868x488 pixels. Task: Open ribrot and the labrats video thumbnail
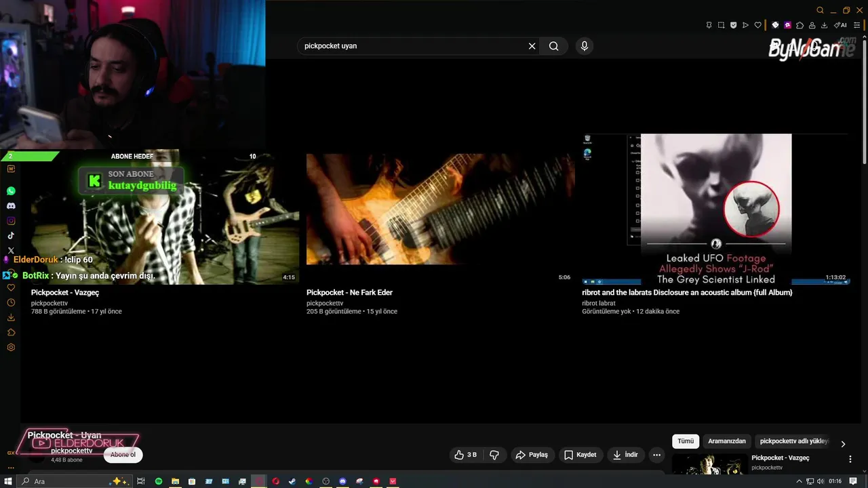tap(716, 209)
